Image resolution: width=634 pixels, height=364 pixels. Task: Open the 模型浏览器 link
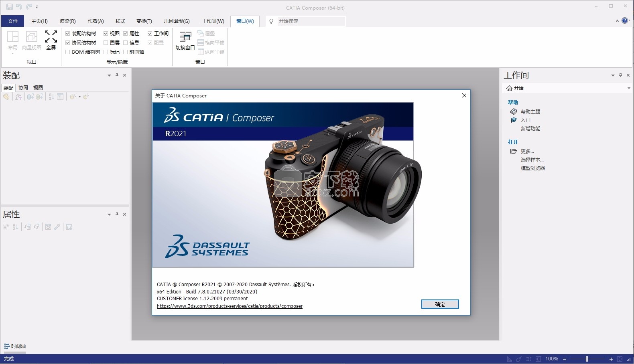[533, 168]
